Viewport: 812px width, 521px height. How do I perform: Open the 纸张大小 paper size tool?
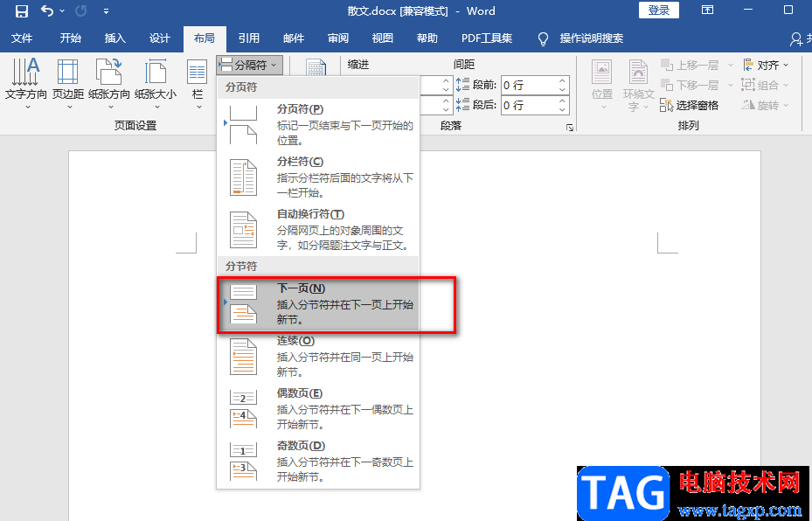pos(156,84)
